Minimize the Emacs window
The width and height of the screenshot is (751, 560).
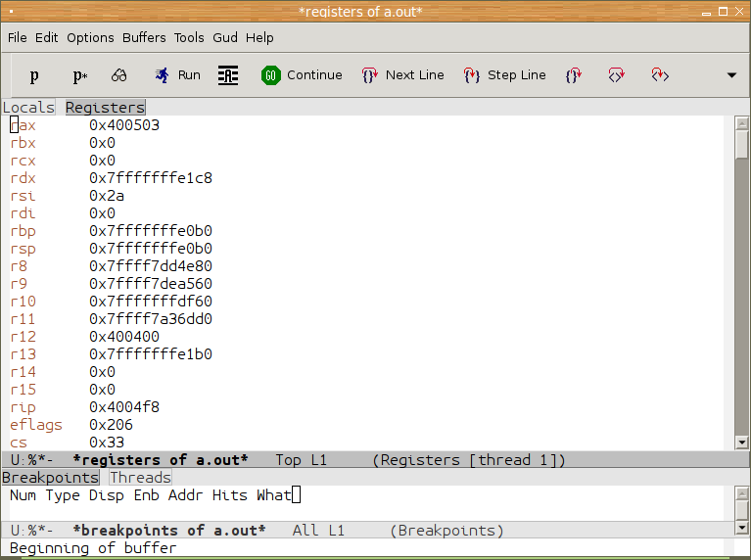click(706, 13)
